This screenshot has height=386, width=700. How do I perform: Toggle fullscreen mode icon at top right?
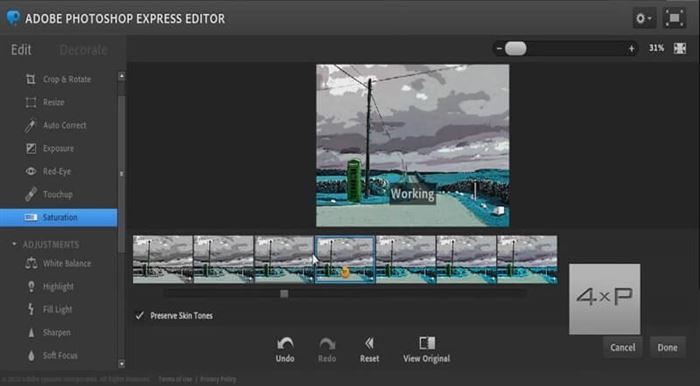(x=675, y=18)
